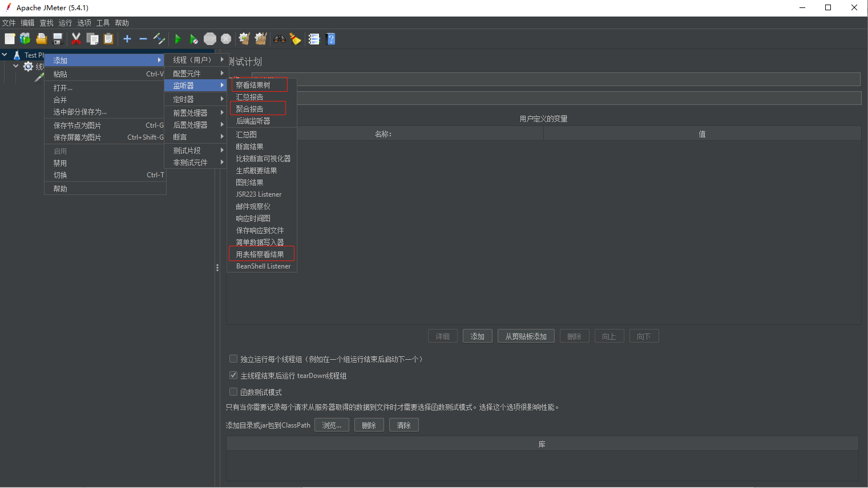Collapse the Test Plan tree node arrow
The width and height of the screenshot is (868, 488).
coord(5,55)
